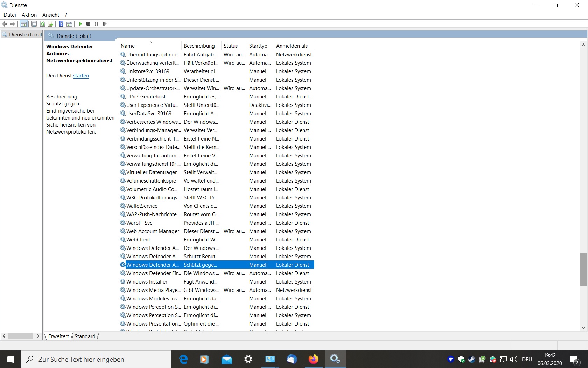The image size is (588, 368).
Task: Click the vertical scrollbar thumb of the services list
Action: (583, 269)
